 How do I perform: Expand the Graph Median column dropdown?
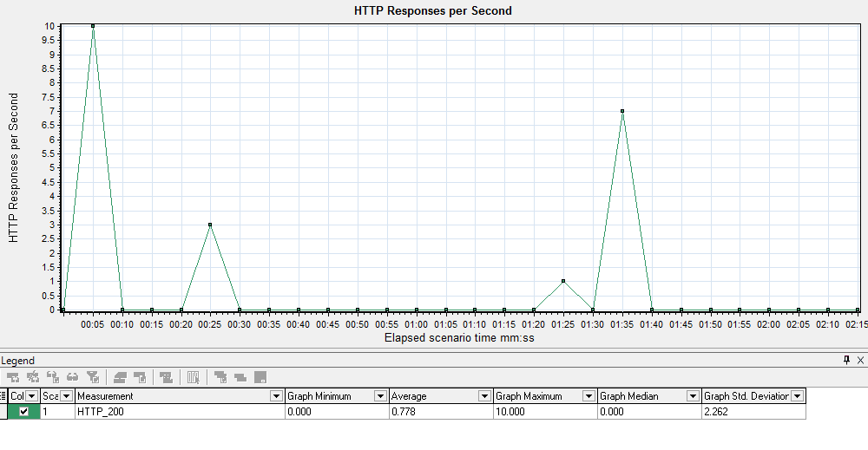[693, 396]
